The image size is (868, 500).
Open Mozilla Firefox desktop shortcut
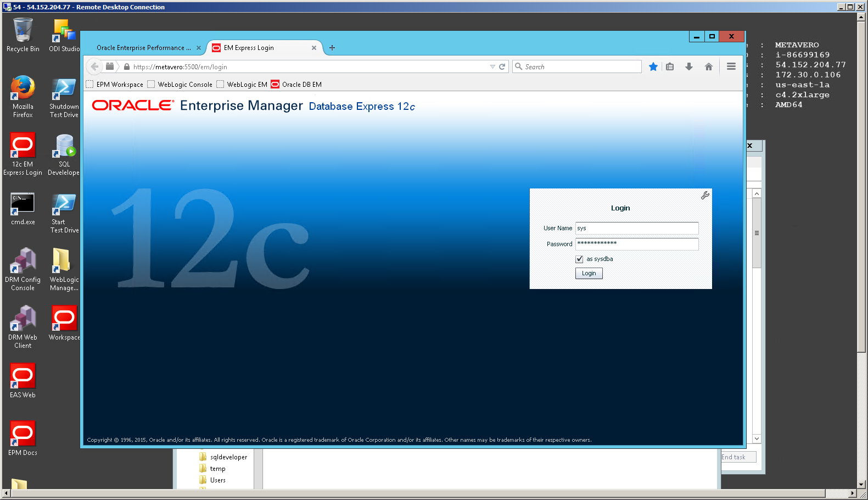23,96
